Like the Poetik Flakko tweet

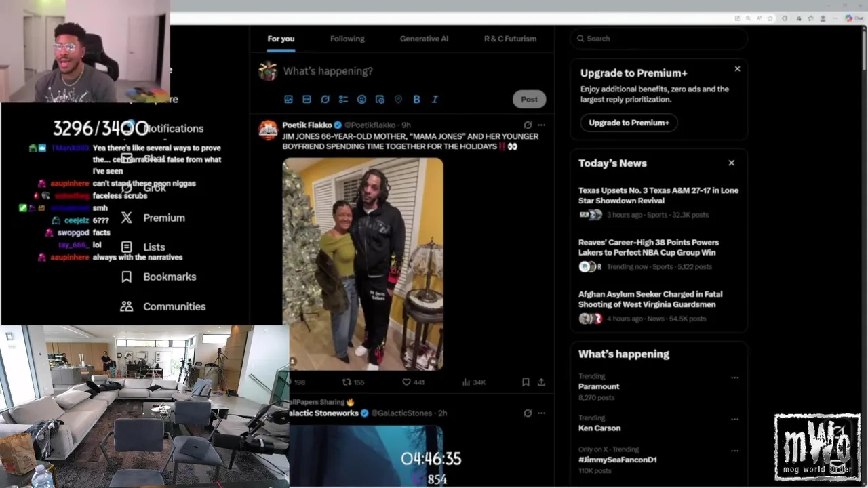click(x=413, y=382)
